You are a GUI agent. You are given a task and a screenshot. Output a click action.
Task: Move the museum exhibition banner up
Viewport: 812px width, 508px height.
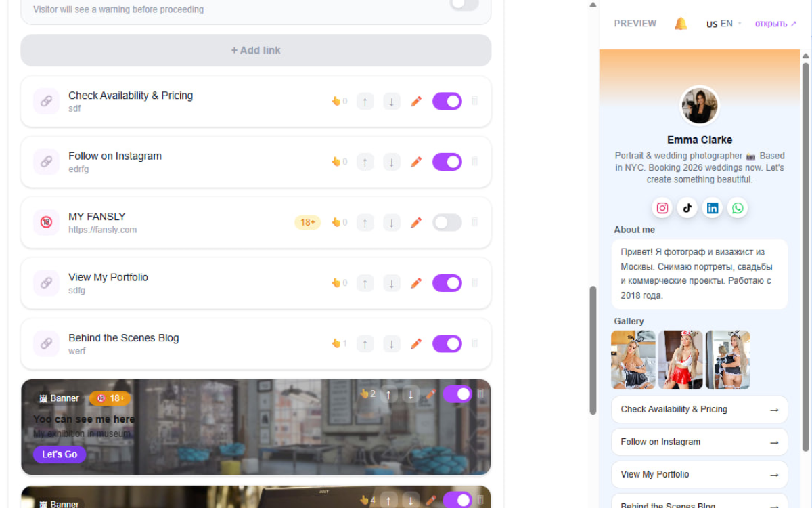(389, 394)
